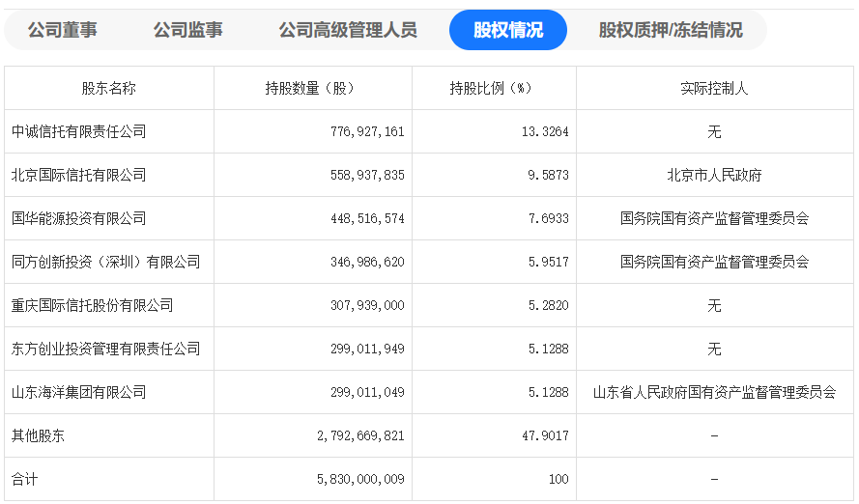The width and height of the screenshot is (859, 504).
Task: Click 5.1288 in 东方创业投资 row
Action: tap(549, 350)
